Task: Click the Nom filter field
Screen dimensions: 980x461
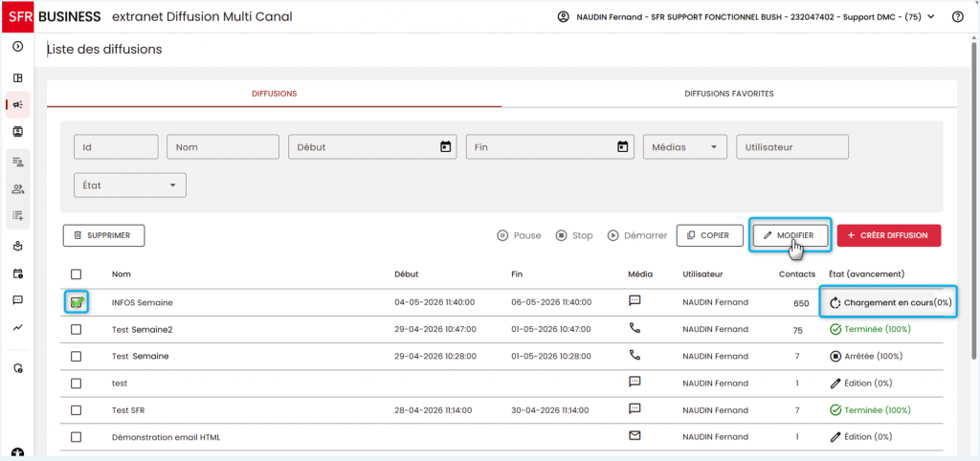Action: click(x=223, y=146)
